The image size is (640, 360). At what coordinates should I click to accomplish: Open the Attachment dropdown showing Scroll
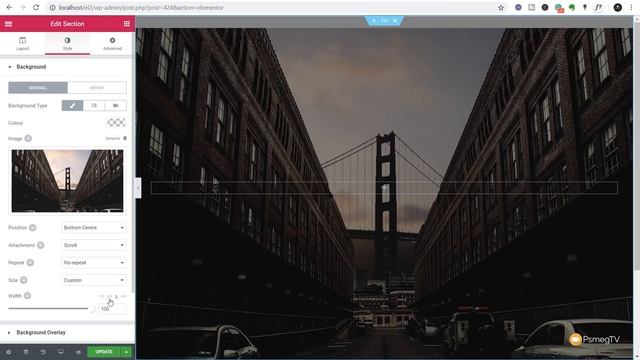pyautogui.click(x=94, y=245)
